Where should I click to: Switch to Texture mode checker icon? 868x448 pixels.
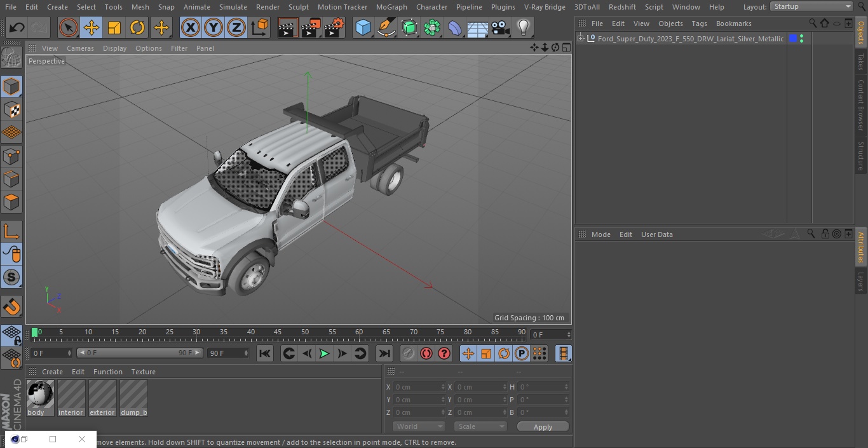(x=11, y=110)
